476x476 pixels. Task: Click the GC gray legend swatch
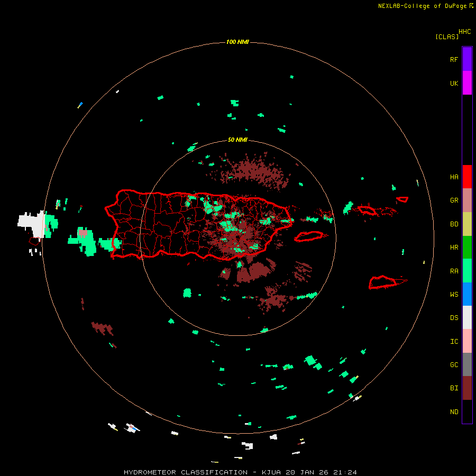[x=467, y=364]
